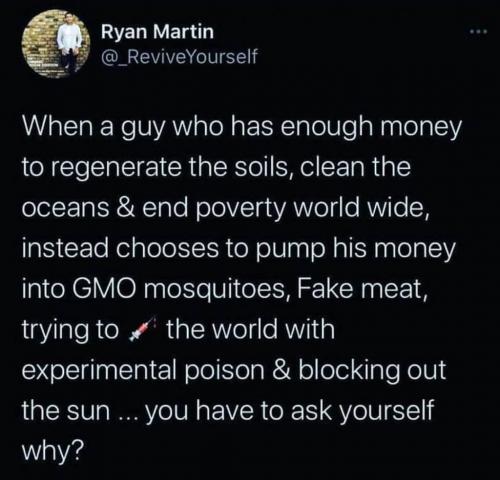Open the Ryan Martin display name

(157, 32)
